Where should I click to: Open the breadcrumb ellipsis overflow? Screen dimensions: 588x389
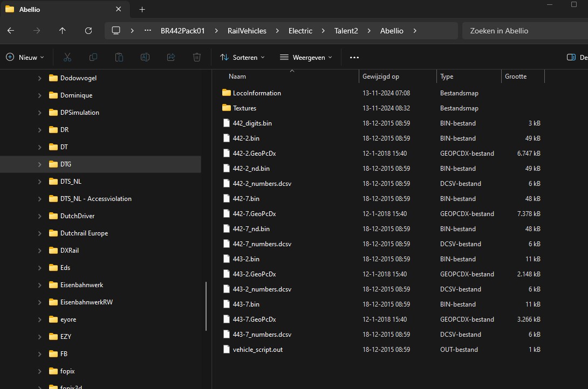click(148, 31)
